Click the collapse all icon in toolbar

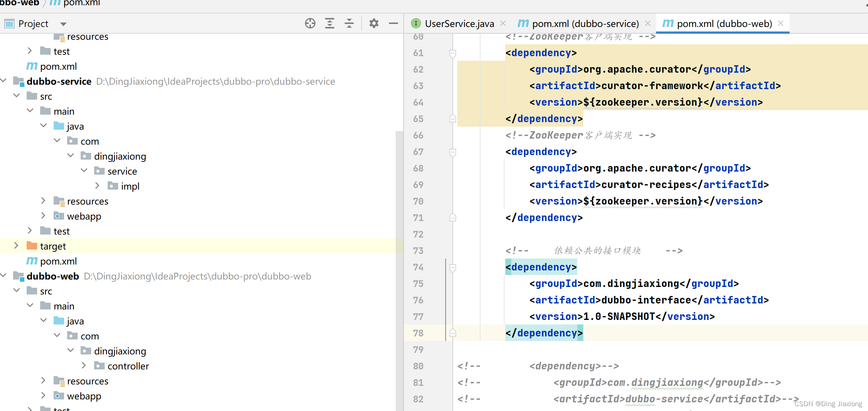(x=350, y=23)
